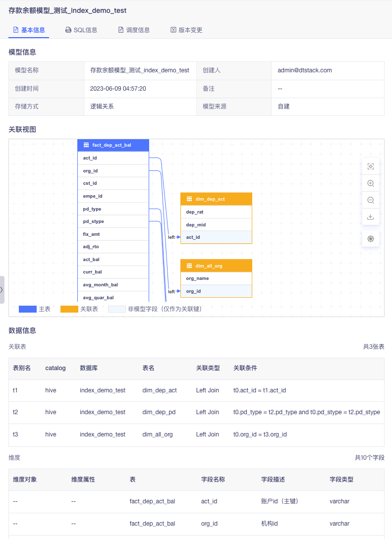Click the admin@dtstack.com creator value
This screenshot has width=392, height=539.
point(305,70)
